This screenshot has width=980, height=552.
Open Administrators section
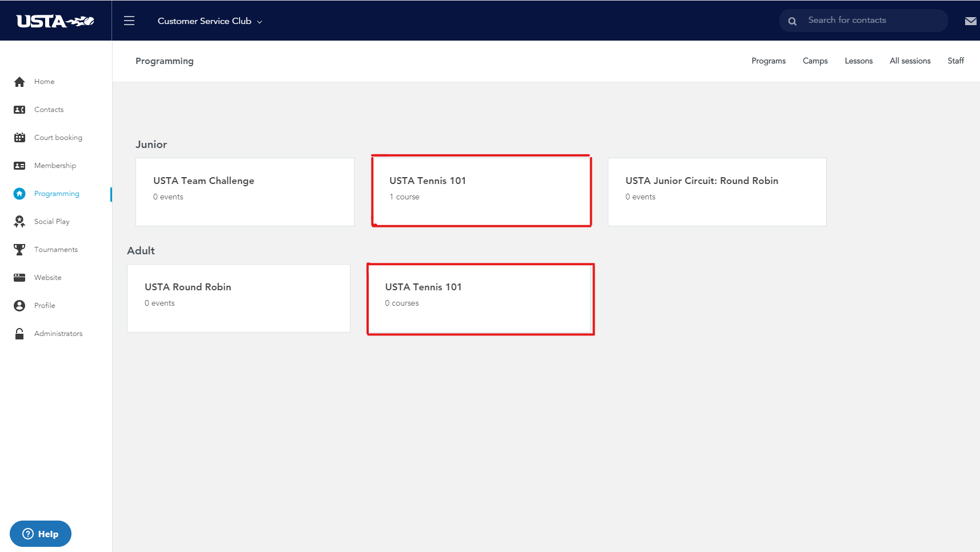58,334
